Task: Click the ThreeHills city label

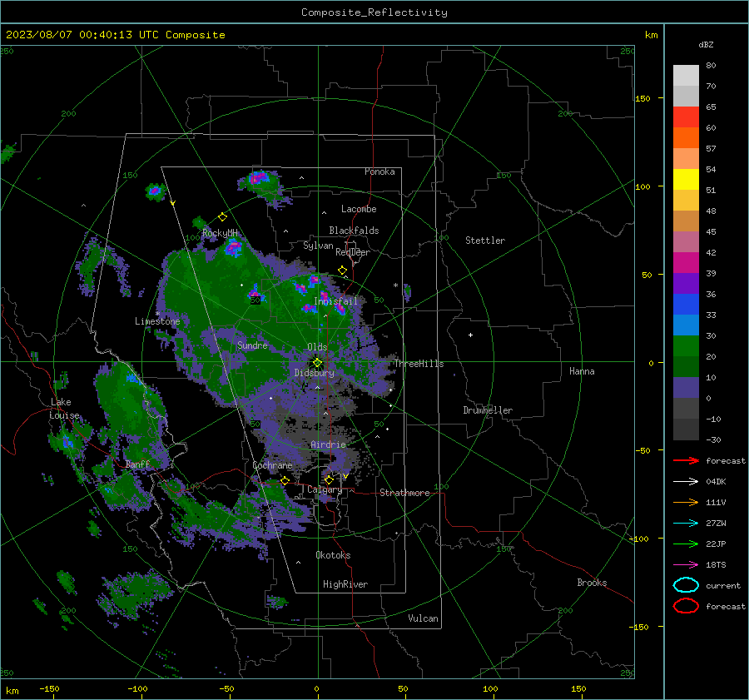Action: point(419,364)
